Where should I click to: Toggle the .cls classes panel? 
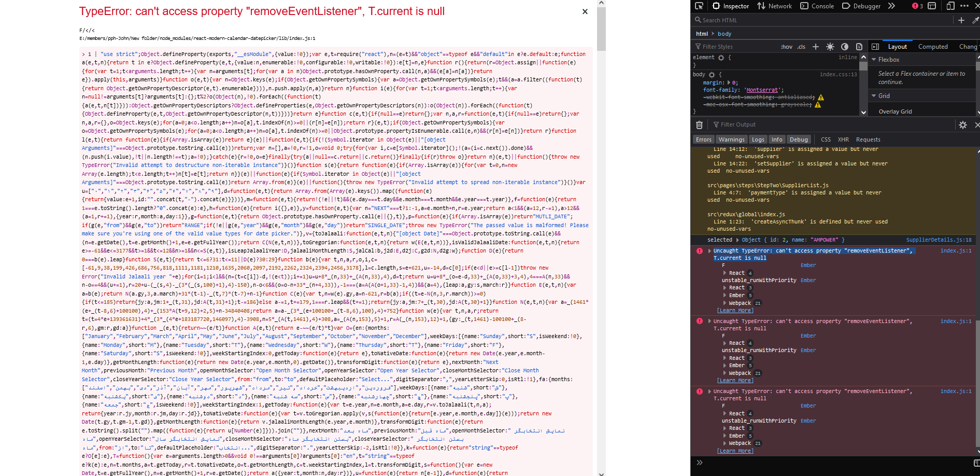801,47
